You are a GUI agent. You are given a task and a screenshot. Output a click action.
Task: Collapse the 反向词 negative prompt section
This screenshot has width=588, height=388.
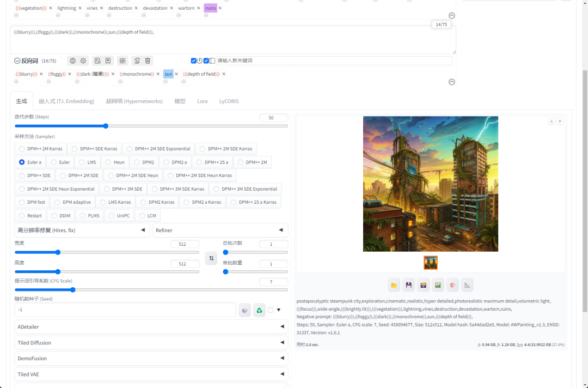17,61
